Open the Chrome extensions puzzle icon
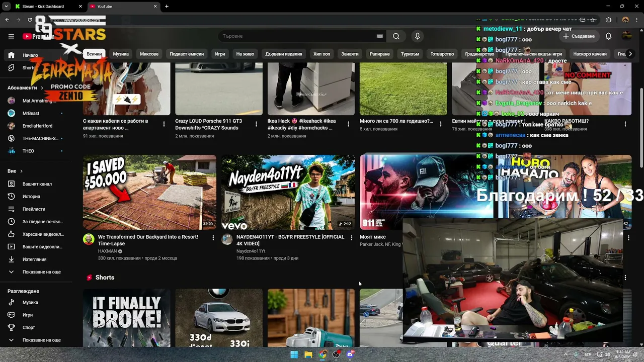Image resolution: width=644 pixels, height=362 pixels. tap(609, 20)
